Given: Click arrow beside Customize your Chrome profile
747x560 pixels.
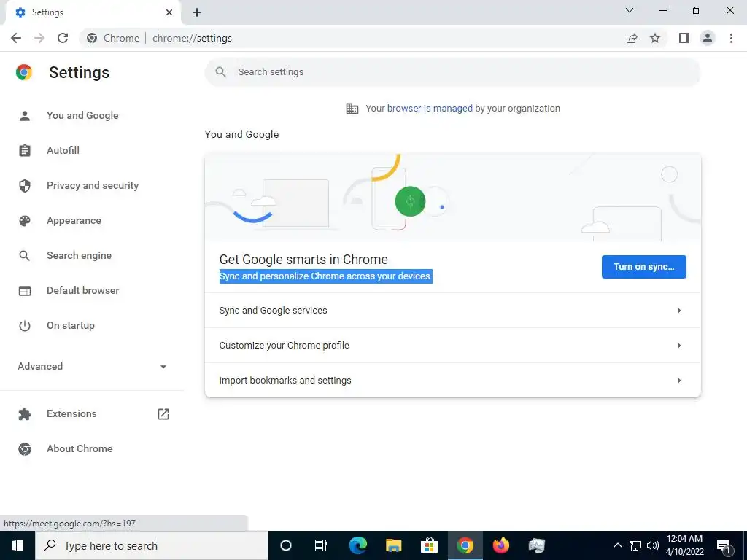Looking at the screenshot, I should click(679, 345).
